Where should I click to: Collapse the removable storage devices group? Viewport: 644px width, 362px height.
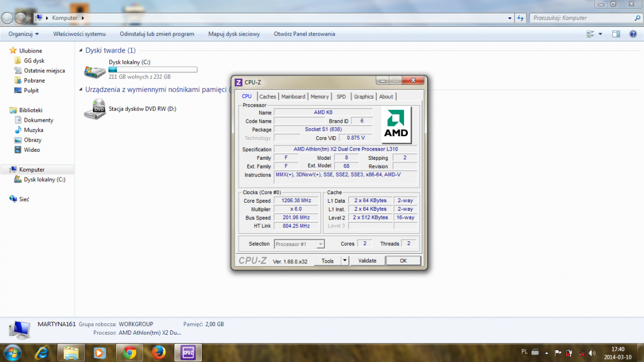click(80, 90)
